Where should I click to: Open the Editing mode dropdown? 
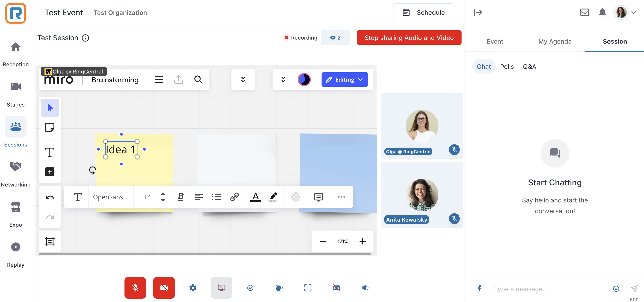coord(344,80)
